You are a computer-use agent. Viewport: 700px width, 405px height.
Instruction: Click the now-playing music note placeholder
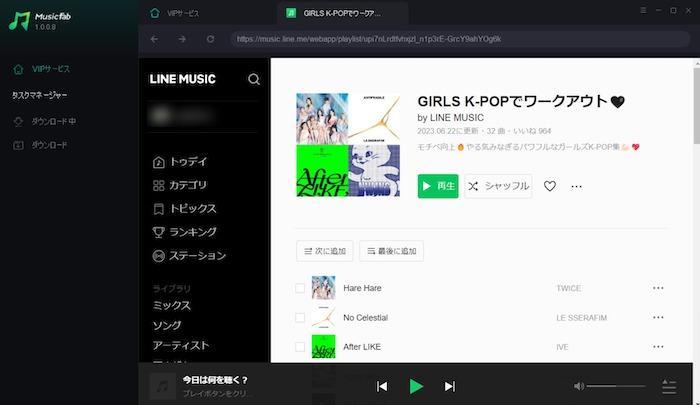click(x=162, y=386)
